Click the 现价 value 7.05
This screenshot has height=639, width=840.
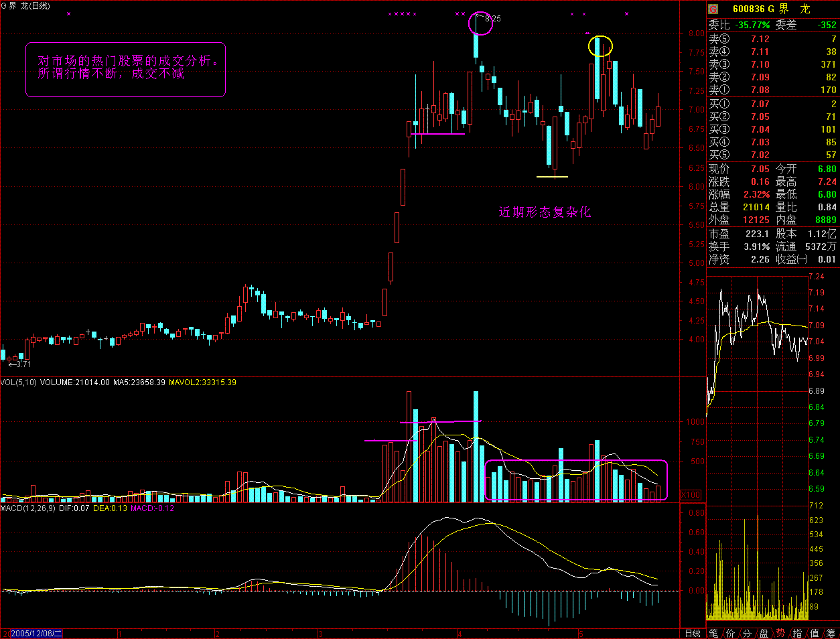[x=760, y=169]
